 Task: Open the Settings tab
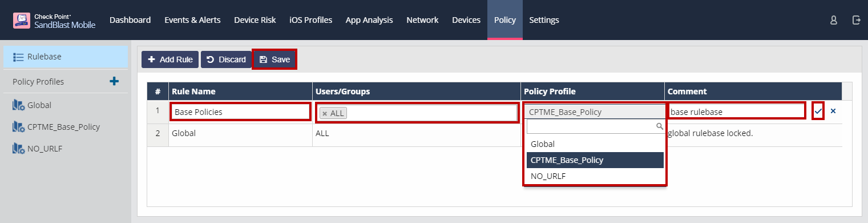(x=544, y=20)
